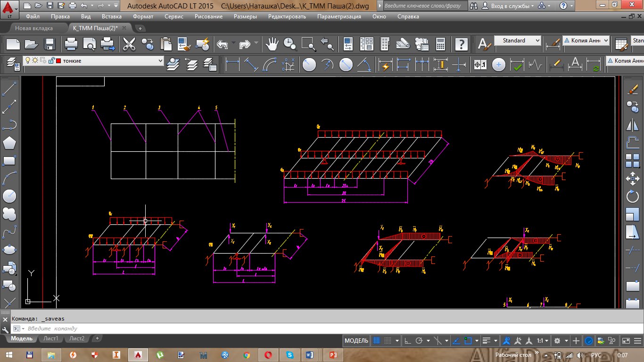Viewport: 644px width, 362px height.
Task: Switch to the Лист1 layout tab
Action: [x=50, y=338]
